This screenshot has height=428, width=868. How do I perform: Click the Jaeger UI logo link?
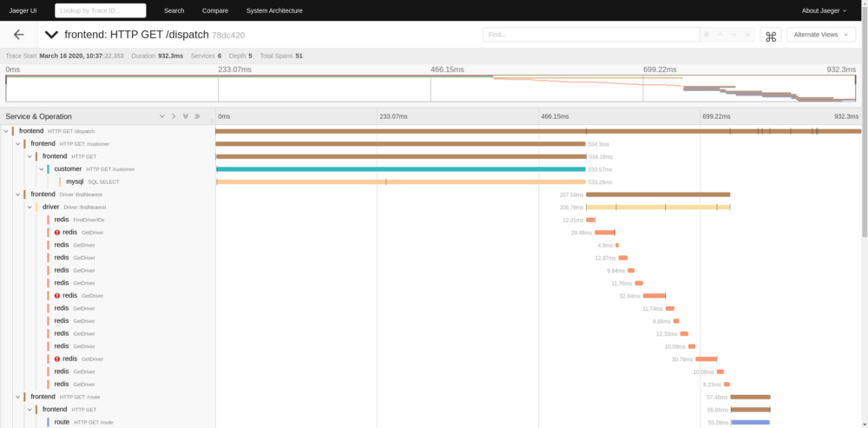[x=23, y=10]
